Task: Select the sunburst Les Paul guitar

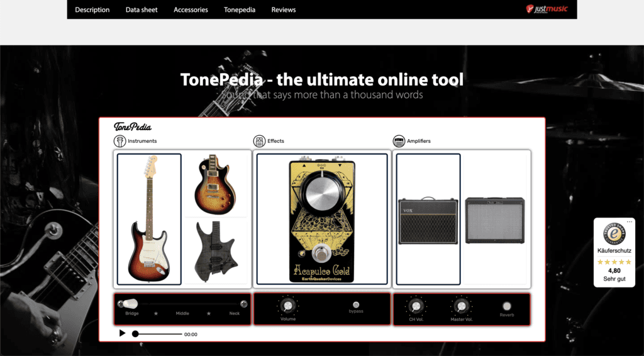Action: (215, 185)
